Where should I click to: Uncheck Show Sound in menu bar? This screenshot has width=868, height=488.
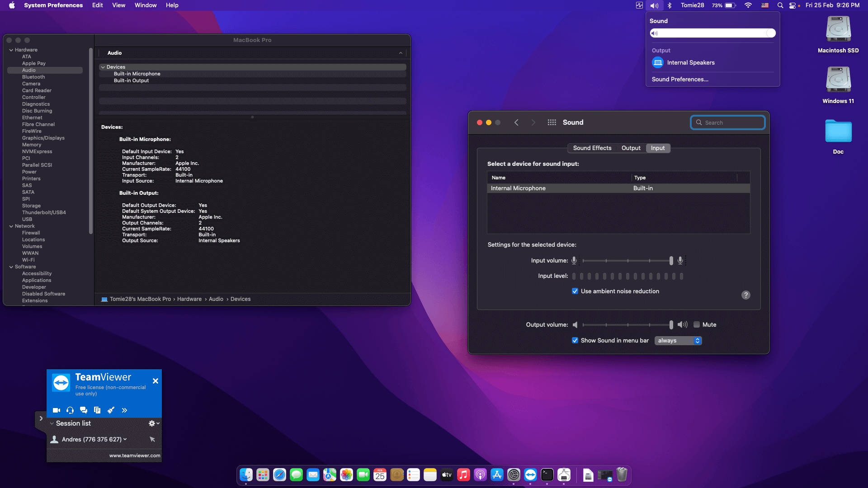[x=575, y=341]
